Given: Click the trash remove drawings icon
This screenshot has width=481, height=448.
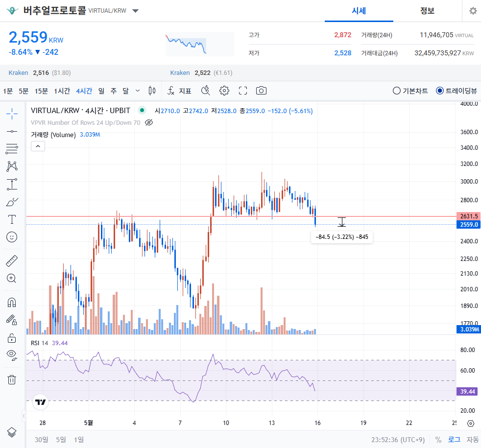Looking at the screenshot, I should coord(12,379).
